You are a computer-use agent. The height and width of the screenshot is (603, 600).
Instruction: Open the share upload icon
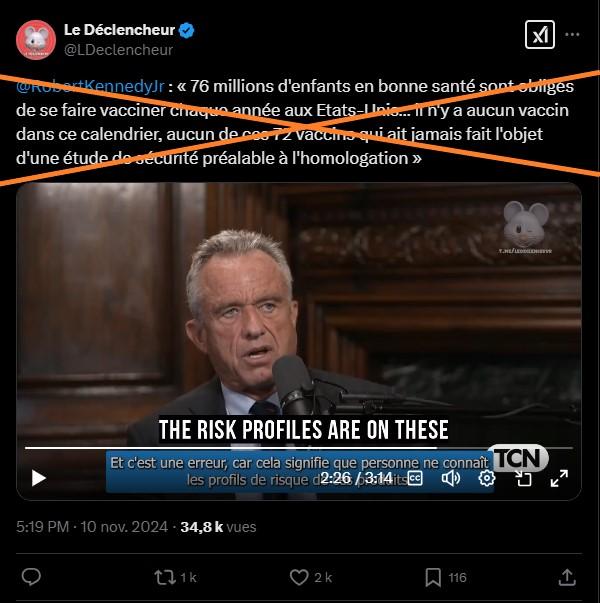[567, 577]
